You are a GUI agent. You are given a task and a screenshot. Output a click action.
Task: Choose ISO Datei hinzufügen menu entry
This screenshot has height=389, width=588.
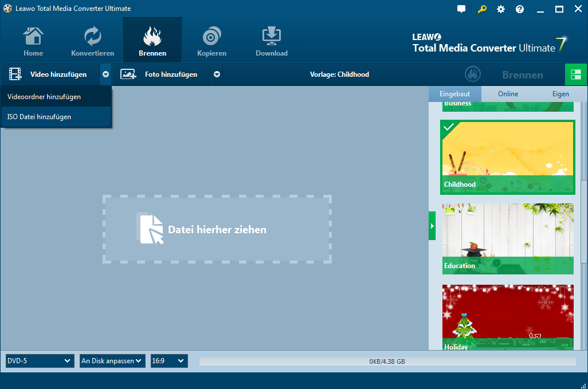tap(56, 117)
